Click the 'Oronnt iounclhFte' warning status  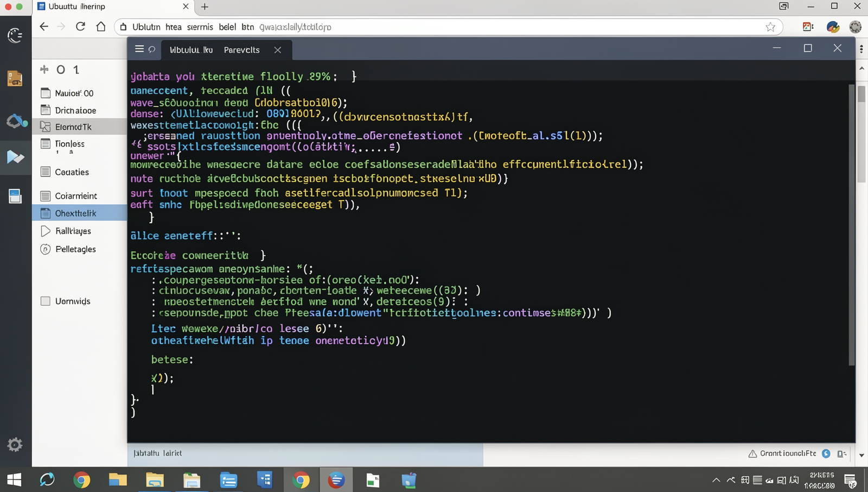(782, 453)
